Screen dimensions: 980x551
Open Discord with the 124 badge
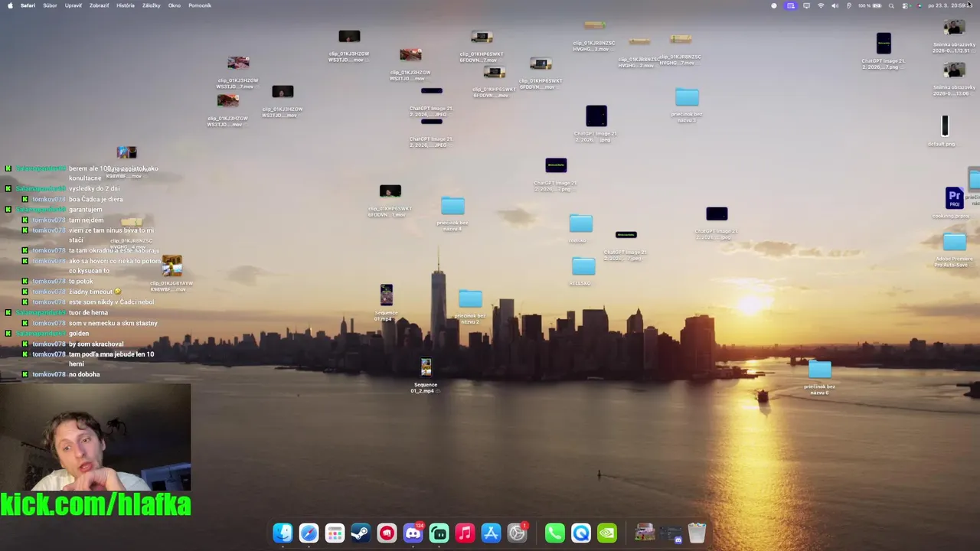(413, 533)
